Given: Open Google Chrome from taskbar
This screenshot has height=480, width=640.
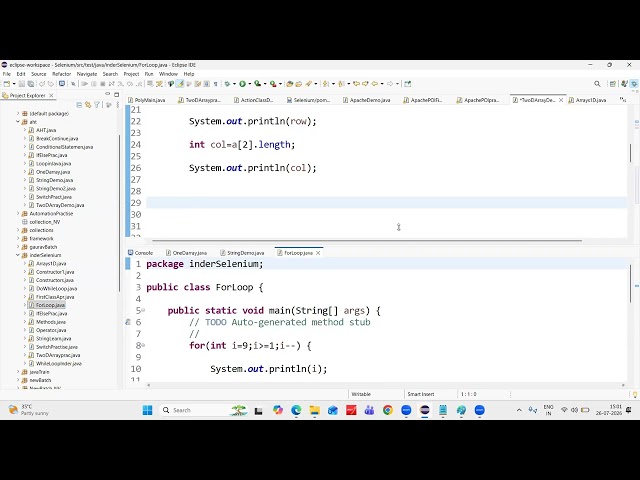Looking at the screenshot, I should pos(388,410).
